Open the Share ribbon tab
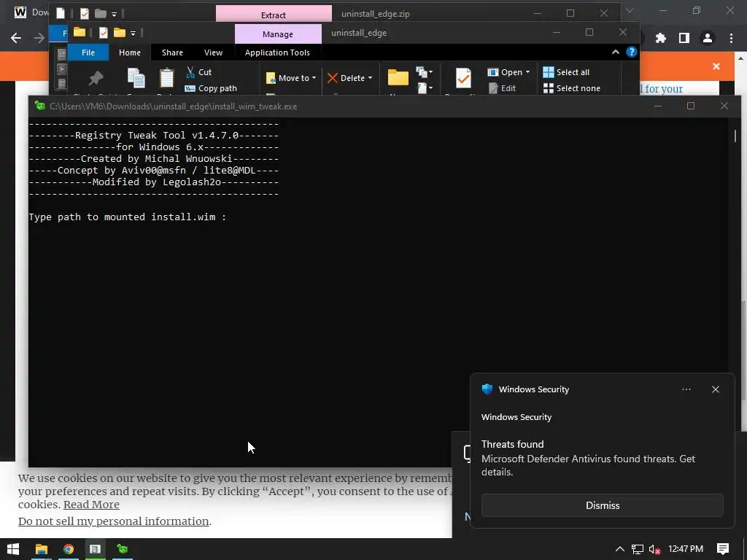The height and width of the screenshot is (560, 747). coord(172,52)
